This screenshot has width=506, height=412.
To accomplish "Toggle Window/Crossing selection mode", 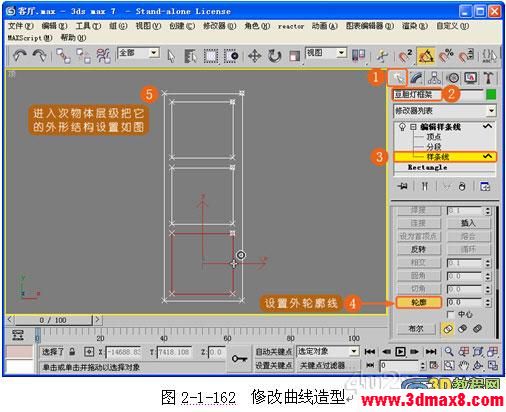I will pyautogui.click(x=231, y=56).
